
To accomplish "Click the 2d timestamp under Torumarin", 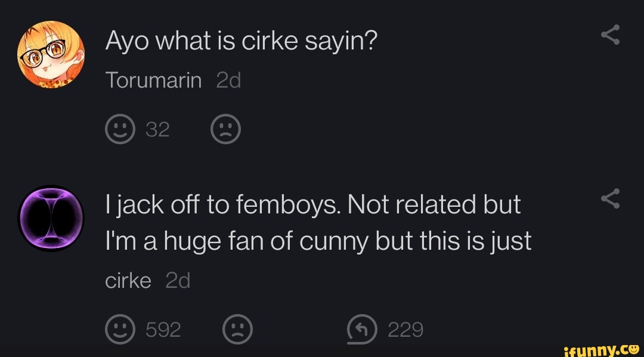I will (x=228, y=79).
